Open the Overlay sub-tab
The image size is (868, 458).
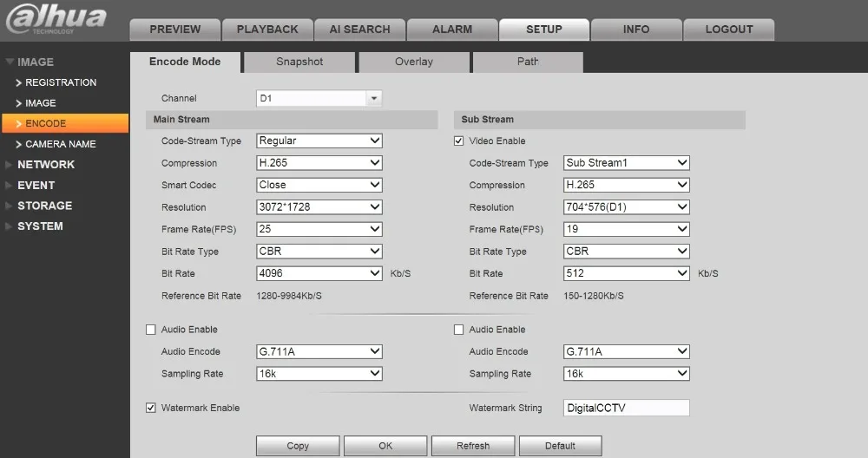[414, 62]
